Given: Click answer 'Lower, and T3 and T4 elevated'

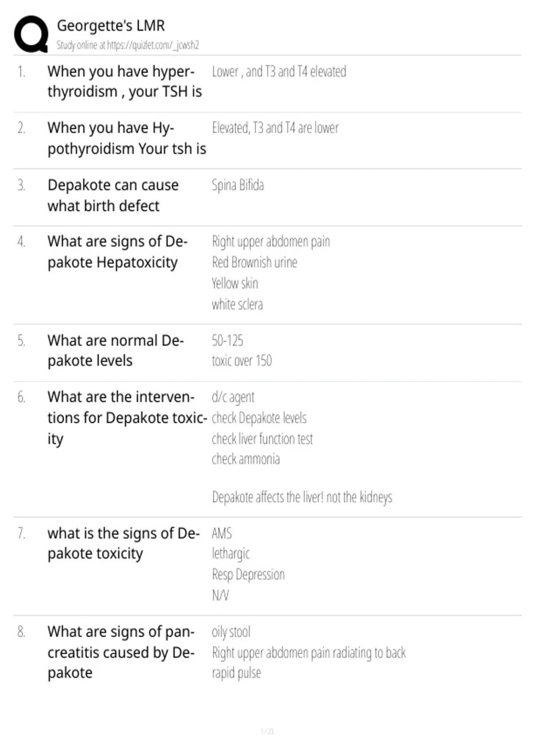Looking at the screenshot, I should 279,72.
